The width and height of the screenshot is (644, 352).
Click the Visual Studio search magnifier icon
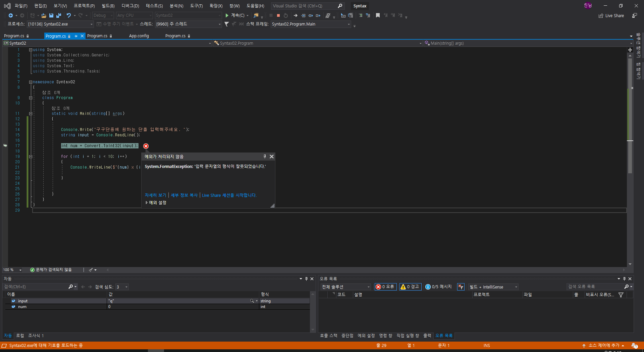click(x=340, y=6)
